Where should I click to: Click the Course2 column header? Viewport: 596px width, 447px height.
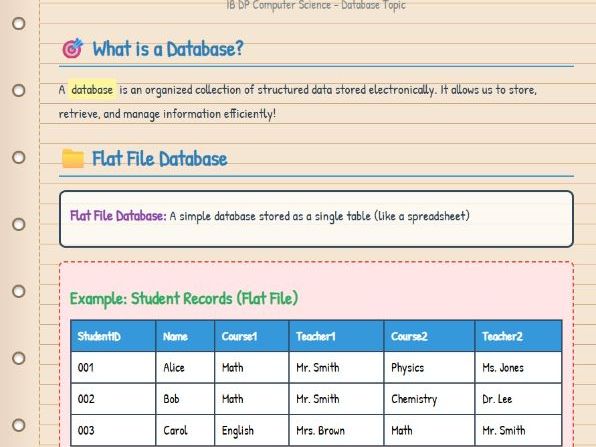pyautogui.click(x=430, y=336)
